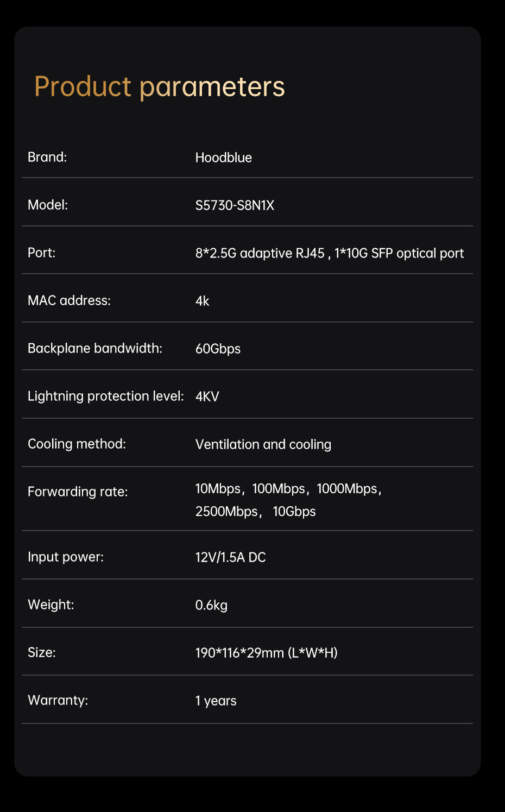
Task: Click the Port label
Action: (x=41, y=253)
